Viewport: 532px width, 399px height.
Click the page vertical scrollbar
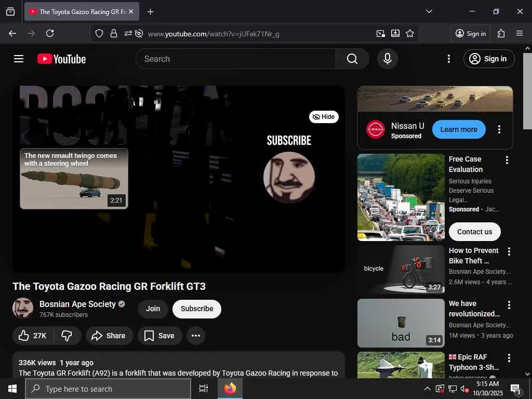527,91
